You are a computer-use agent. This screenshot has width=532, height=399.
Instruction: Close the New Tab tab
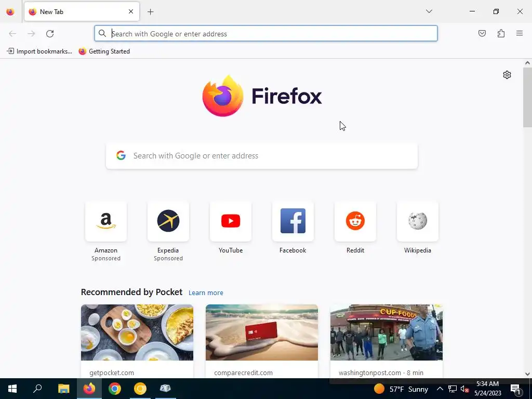coord(131,11)
